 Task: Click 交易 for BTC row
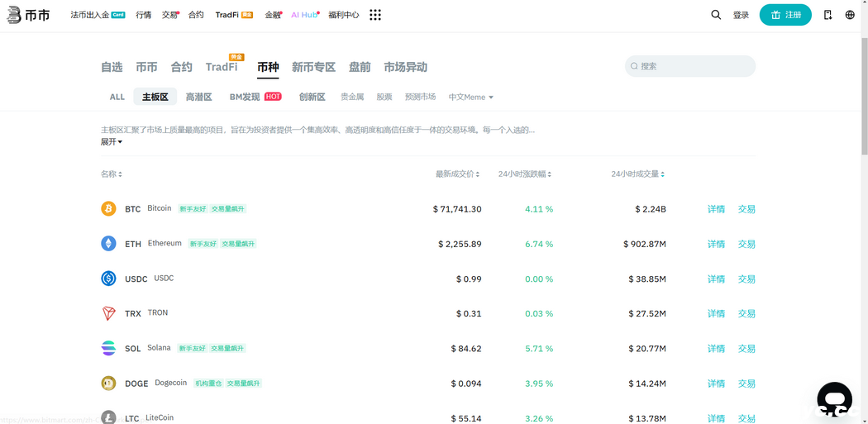(746, 209)
